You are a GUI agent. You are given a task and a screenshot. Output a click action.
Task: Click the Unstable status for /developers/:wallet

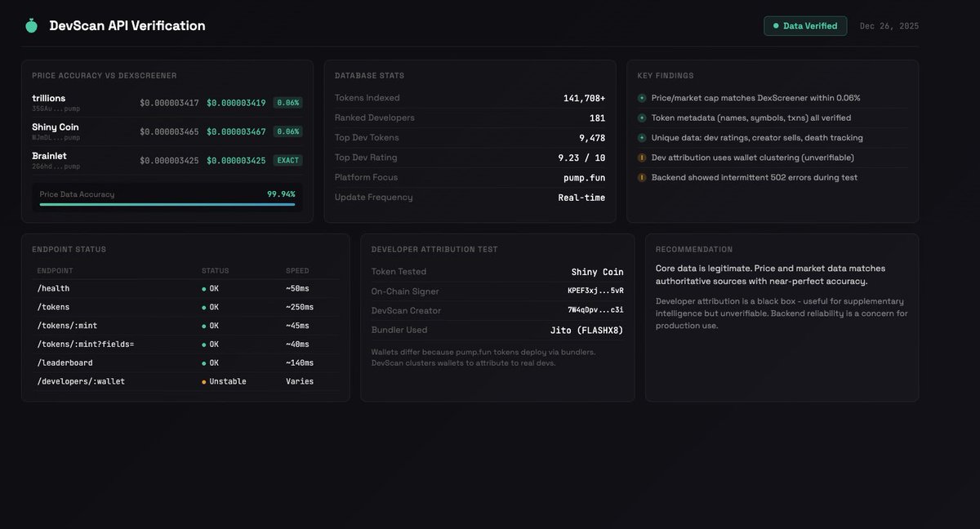point(228,381)
